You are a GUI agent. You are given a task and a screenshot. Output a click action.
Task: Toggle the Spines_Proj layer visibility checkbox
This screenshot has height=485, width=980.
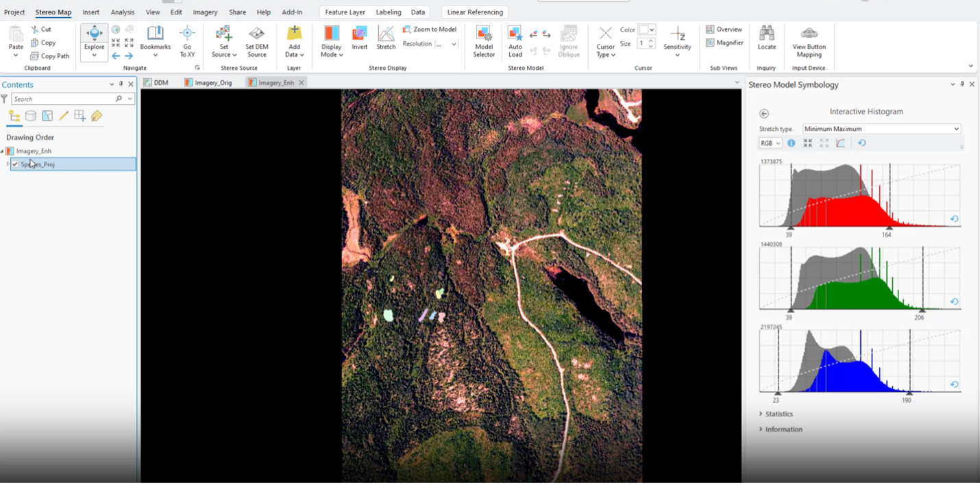click(x=15, y=164)
